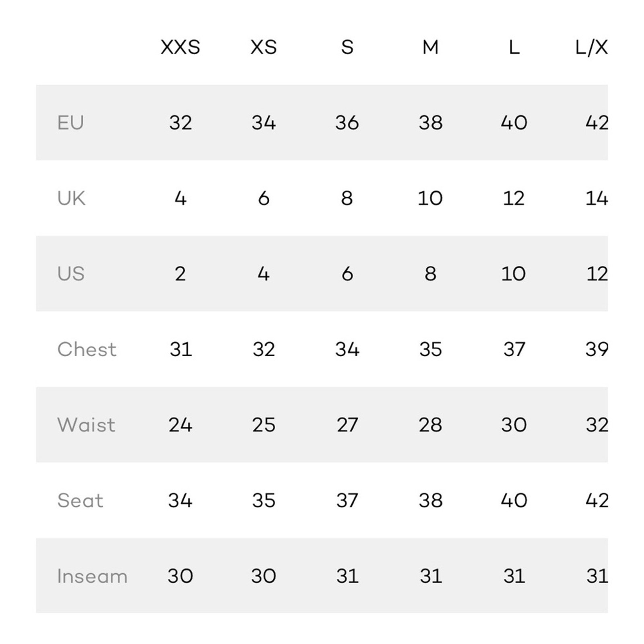This screenshot has width=644, height=644.
Task: Click UK value 10 under M
Action: pos(430,198)
